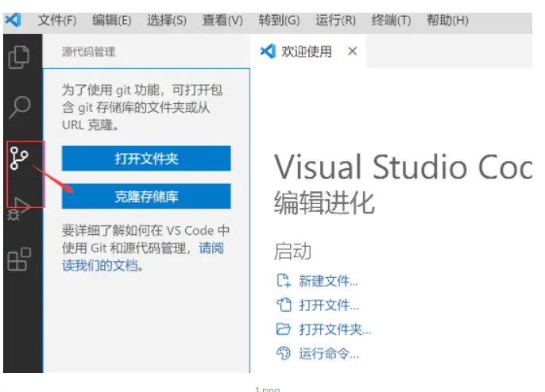Open the Explorer files icon in activity bar
Image resolution: width=545 pixels, height=392 pixels.
click(x=19, y=57)
